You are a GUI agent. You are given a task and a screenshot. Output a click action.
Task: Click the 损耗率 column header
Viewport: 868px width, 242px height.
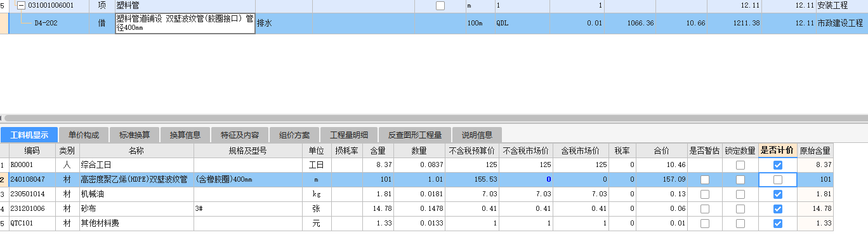click(346, 151)
